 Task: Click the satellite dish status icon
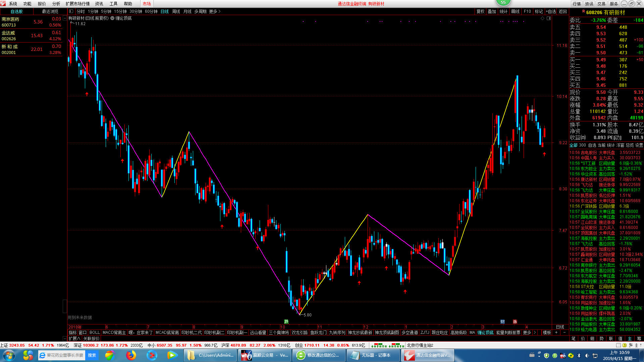click(x=631, y=345)
